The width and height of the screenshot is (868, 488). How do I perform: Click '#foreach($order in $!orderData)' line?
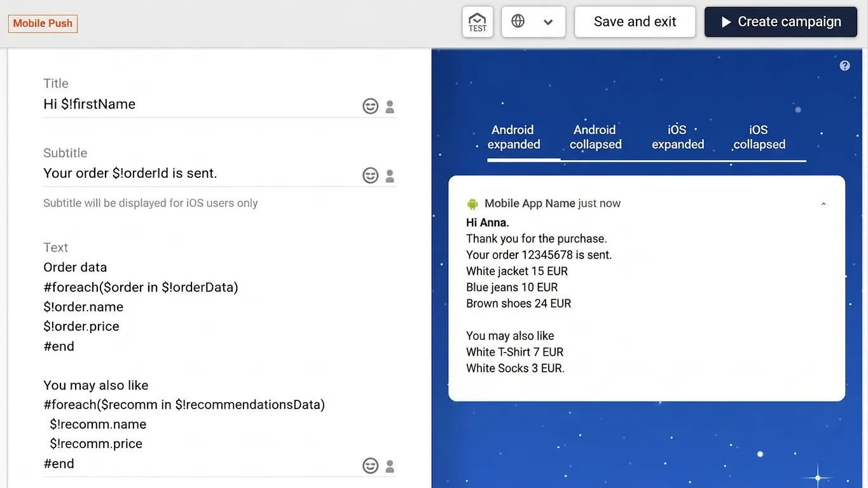(141, 287)
